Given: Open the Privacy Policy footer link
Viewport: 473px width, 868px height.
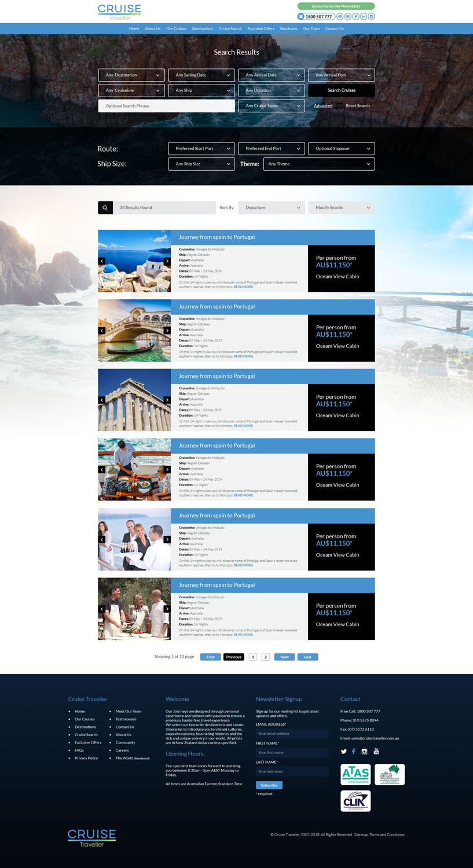Looking at the screenshot, I should (x=86, y=758).
